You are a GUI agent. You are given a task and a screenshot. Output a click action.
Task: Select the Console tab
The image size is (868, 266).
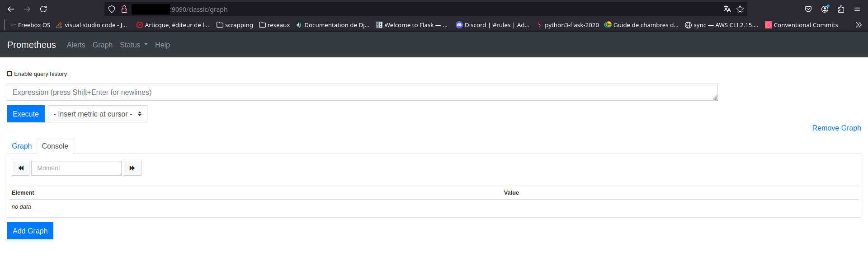[55, 146]
